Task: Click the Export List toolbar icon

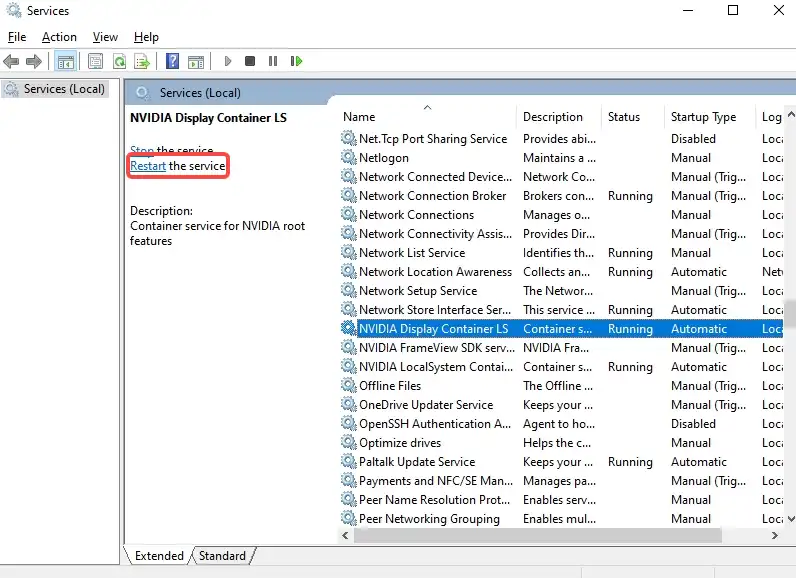Action: (x=142, y=61)
